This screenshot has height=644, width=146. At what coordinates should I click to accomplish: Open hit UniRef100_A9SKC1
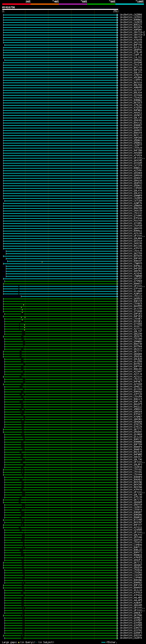[x=131, y=113]
